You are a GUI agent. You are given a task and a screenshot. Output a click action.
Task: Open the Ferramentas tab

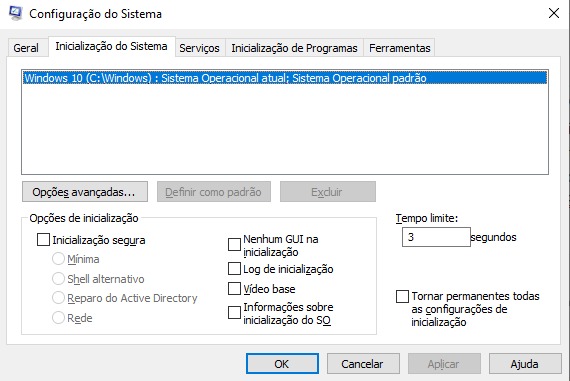coord(400,48)
